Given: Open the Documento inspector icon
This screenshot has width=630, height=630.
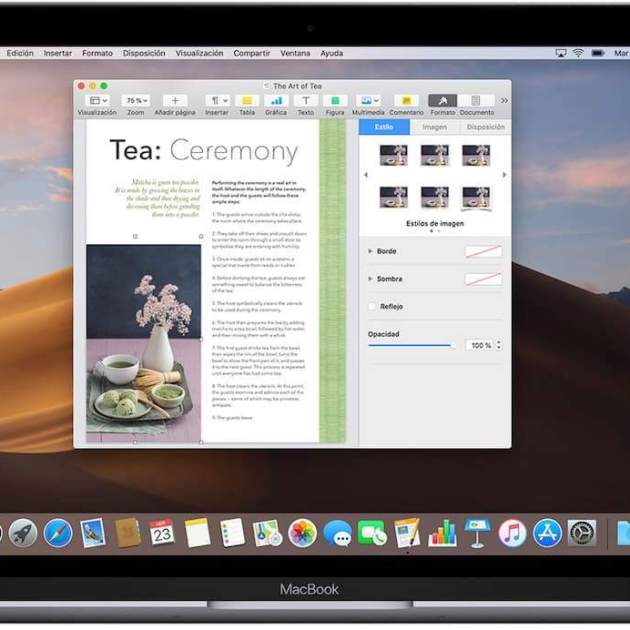Looking at the screenshot, I should 476,101.
